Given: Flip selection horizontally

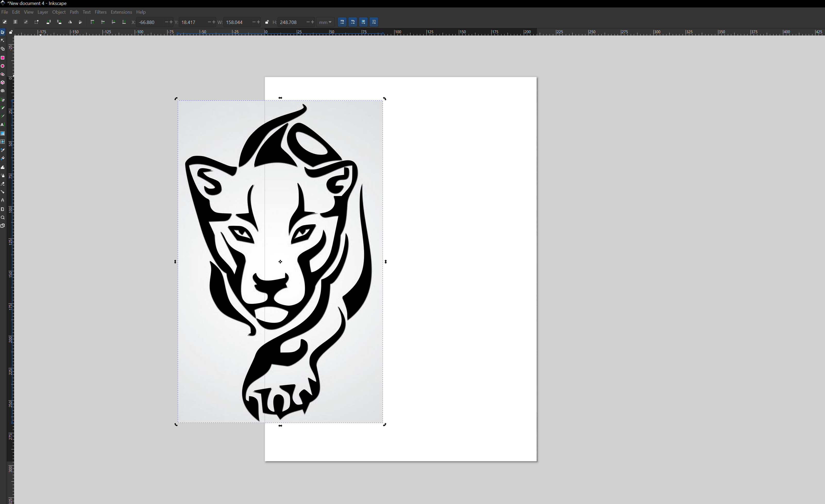Looking at the screenshot, I should pyautogui.click(x=70, y=22).
